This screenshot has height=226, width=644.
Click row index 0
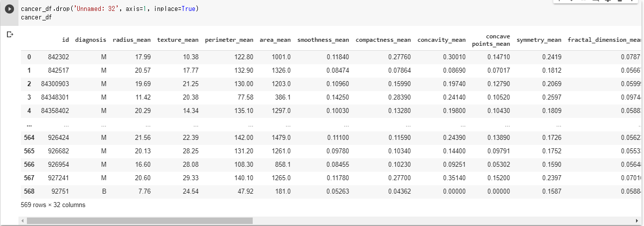(x=29, y=57)
